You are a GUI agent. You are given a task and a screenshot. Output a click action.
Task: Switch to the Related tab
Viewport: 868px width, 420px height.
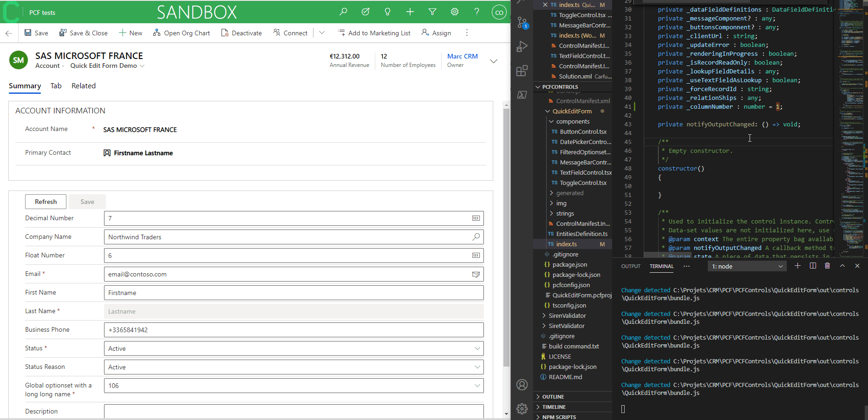[84, 86]
